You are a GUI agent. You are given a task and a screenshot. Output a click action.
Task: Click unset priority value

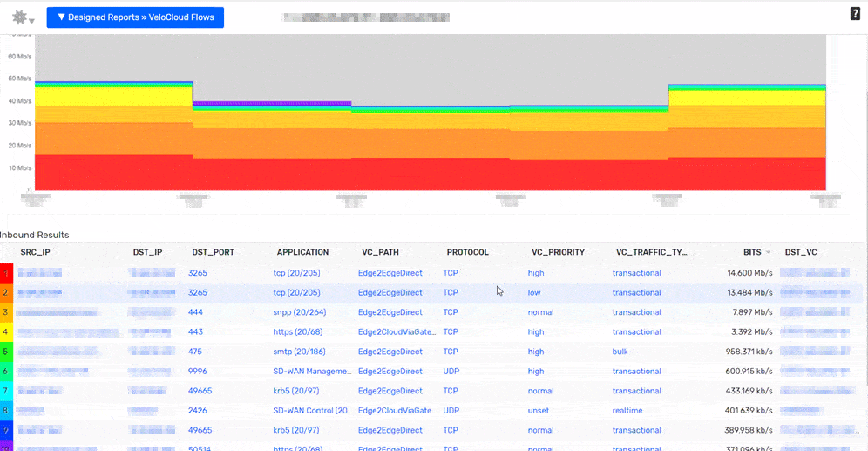coord(539,411)
